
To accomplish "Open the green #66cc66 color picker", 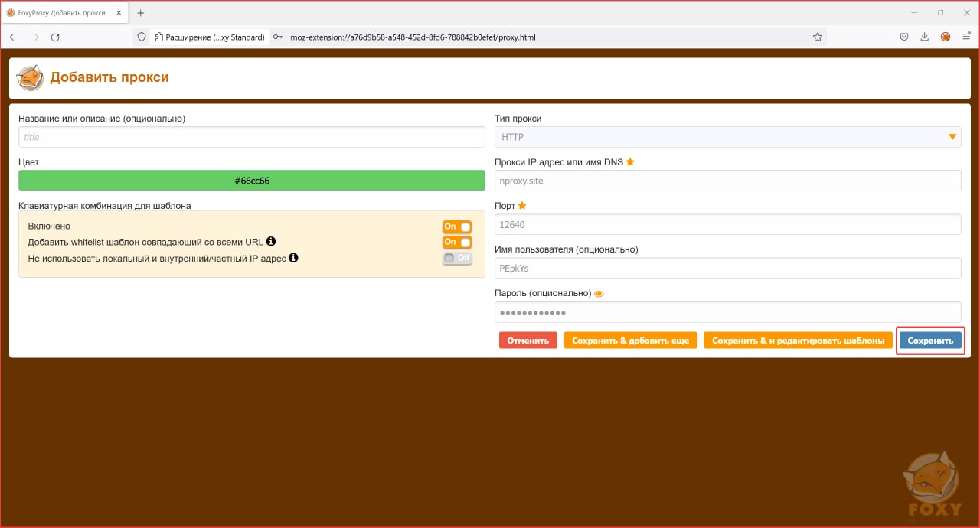I will 252,181.
